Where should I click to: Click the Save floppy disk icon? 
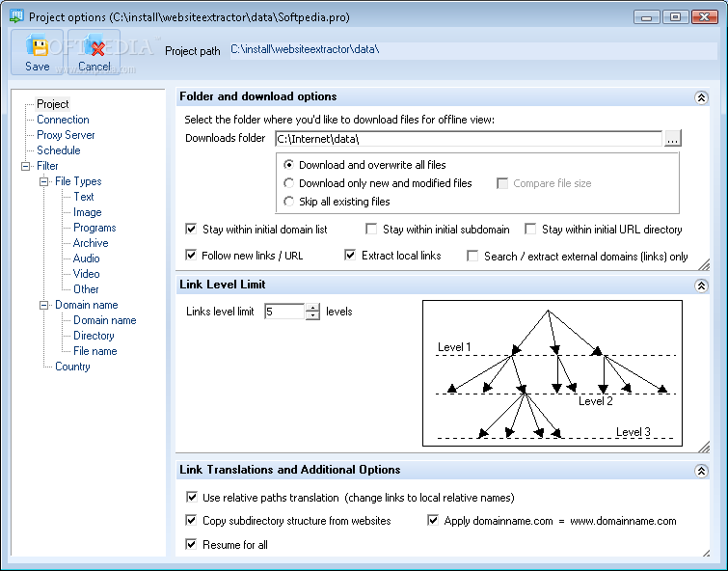tap(38, 45)
